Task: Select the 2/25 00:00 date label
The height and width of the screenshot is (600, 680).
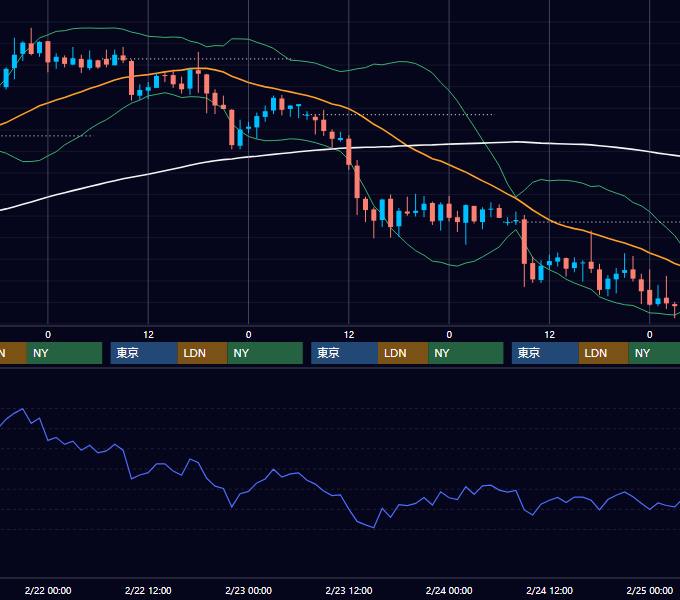Action: point(650,590)
